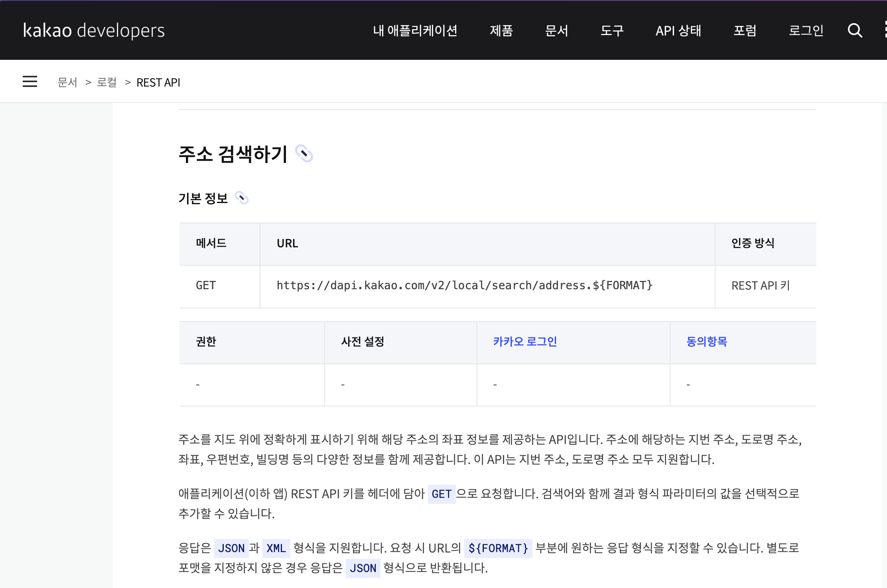Open the search magnifier icon

855,30
